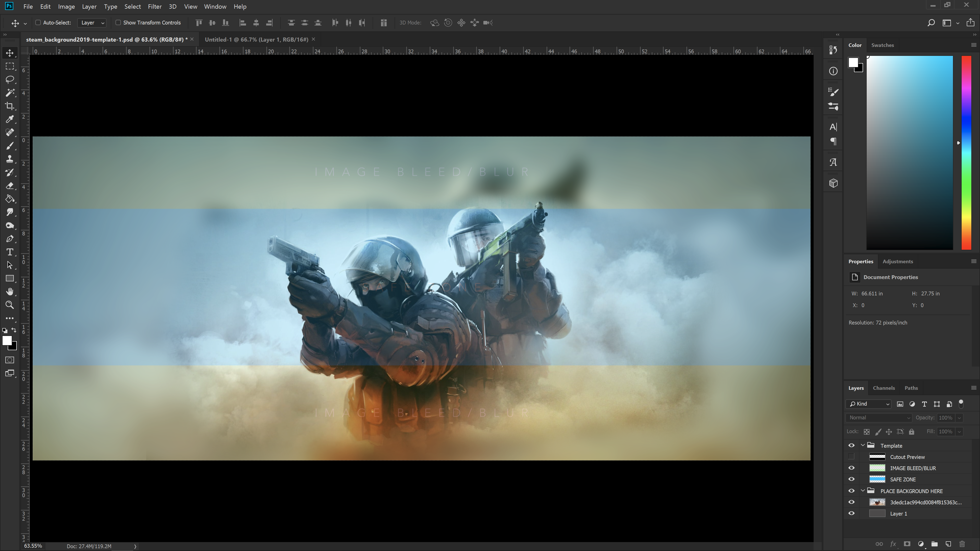Collapse the Template group
Screen dimensions: 980x551
pos(863,445)
